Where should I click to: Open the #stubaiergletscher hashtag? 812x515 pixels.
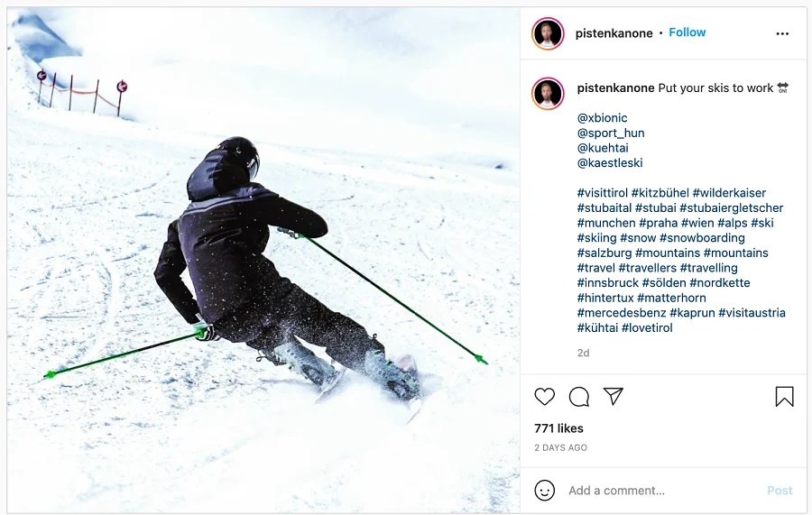[x=731, y=208]
